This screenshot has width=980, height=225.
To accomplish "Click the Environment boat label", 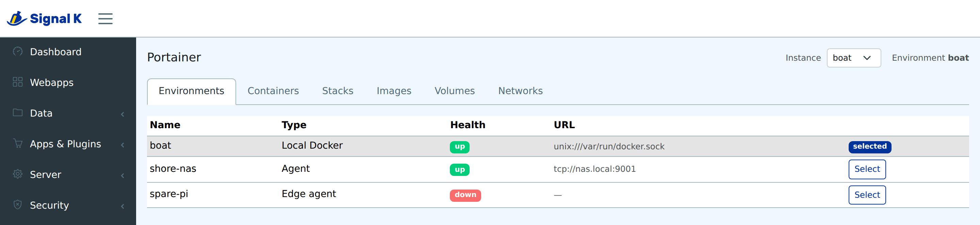I will pos(930,58).
